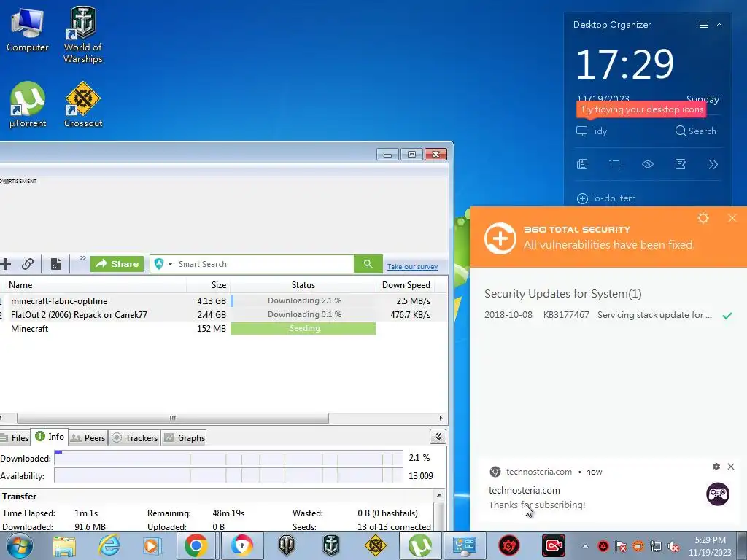
Task: Select the µTorrent desktop shortcut
Action: pos(28,105)
